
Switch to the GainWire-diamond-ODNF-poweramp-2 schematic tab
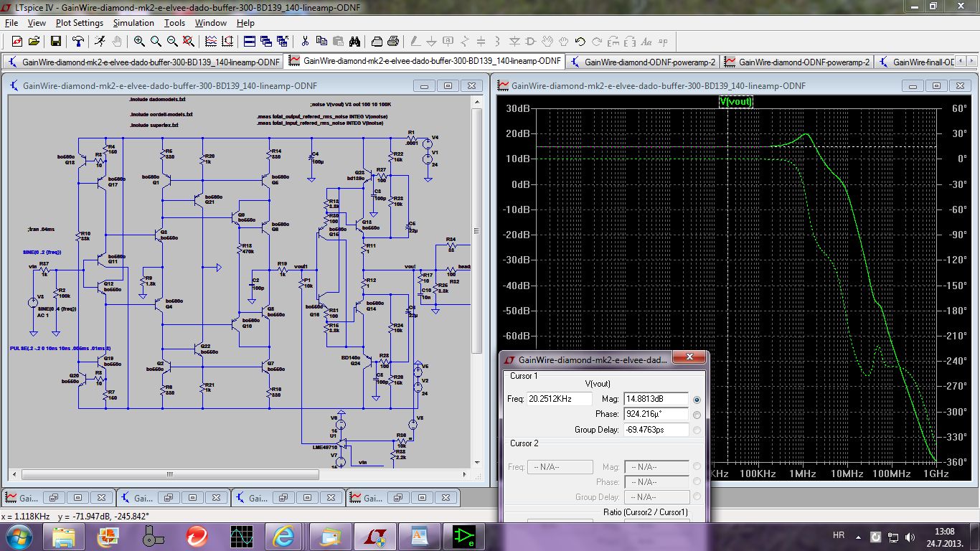click(643, 62)
